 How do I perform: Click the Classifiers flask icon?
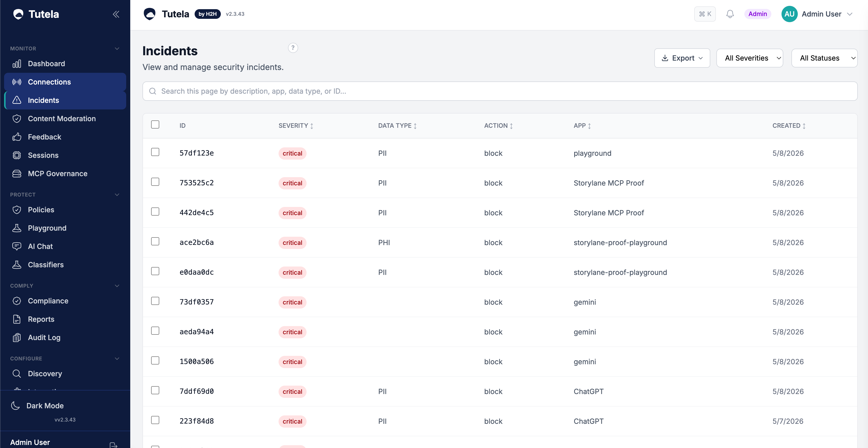click(17, 265)
